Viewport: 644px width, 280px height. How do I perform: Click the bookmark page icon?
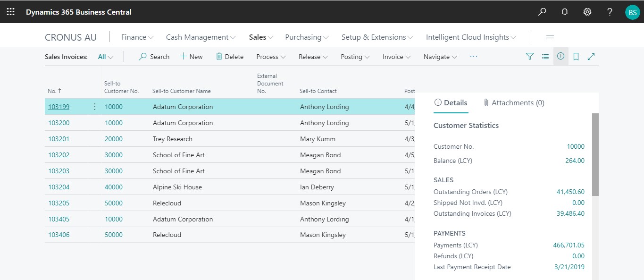[576, 57]
